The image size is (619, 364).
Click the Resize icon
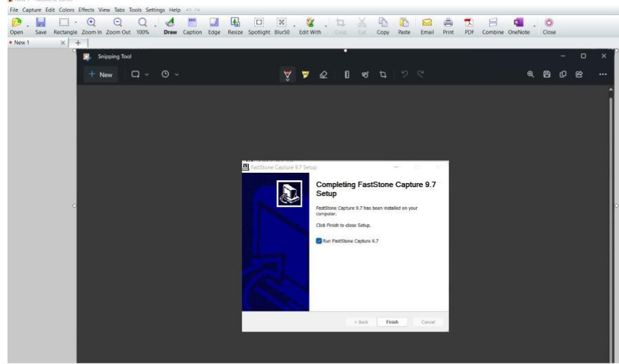point(234,23)
